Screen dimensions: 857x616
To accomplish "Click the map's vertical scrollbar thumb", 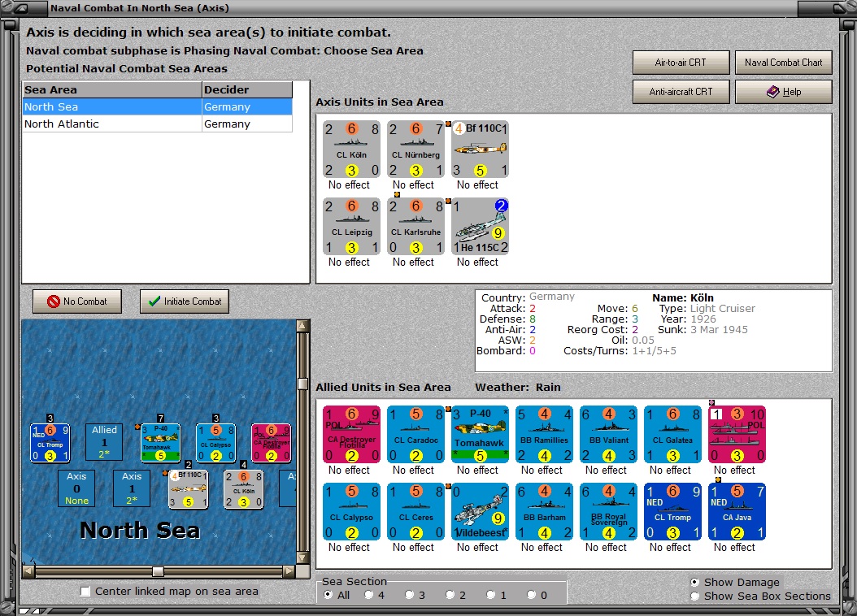I will click(302, 384).
